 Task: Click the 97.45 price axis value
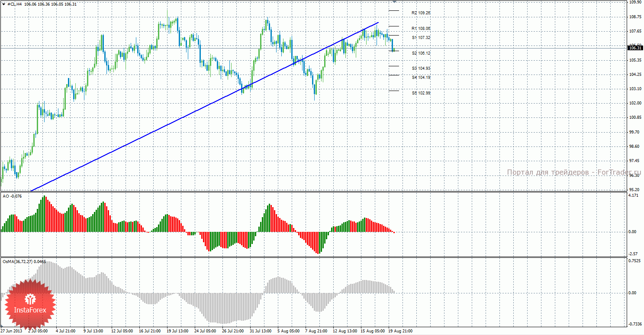(634, 161)
